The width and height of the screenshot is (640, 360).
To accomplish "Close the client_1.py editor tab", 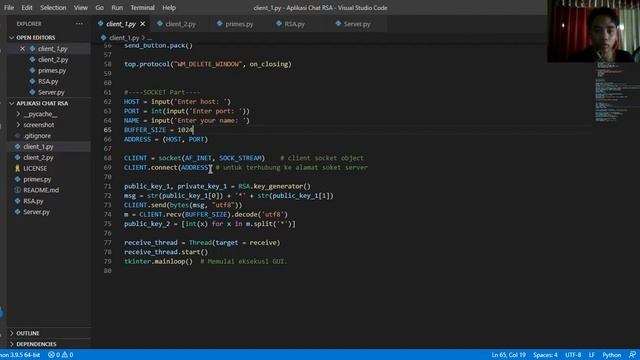I will click(x=142, y=24).
